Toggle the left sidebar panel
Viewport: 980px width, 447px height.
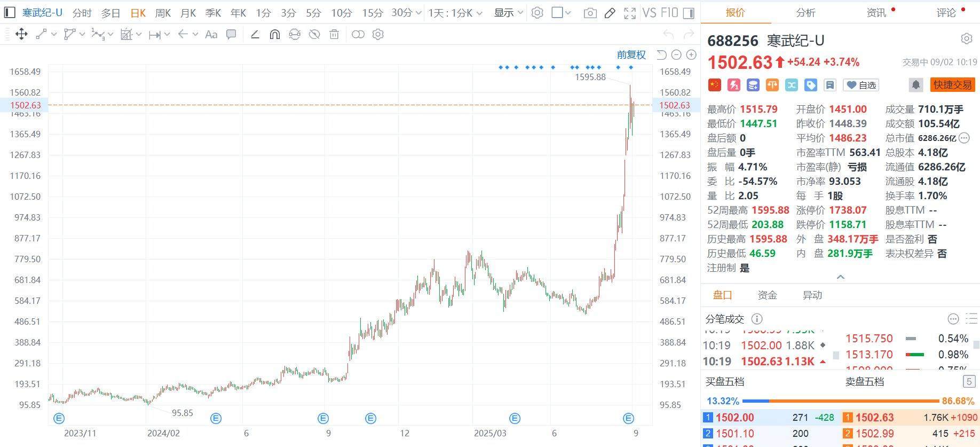[x=9, y=13]
